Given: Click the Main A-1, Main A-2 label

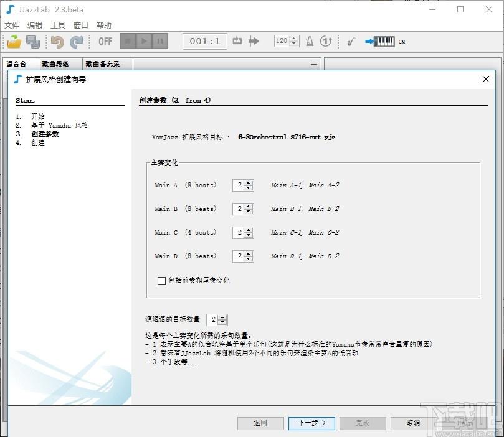Looking at the screenshot, I should 305,186.
